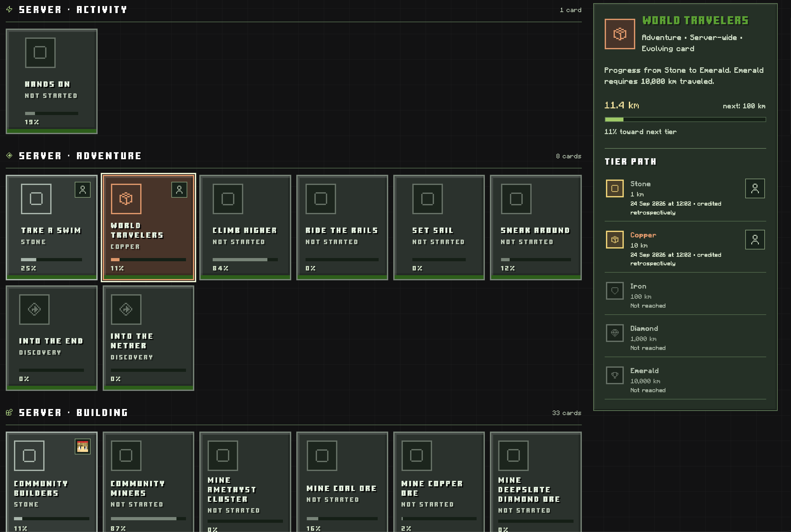Click the World Travelers icon in detail panel
Screen dimensions: 791x532
point(620,34)
